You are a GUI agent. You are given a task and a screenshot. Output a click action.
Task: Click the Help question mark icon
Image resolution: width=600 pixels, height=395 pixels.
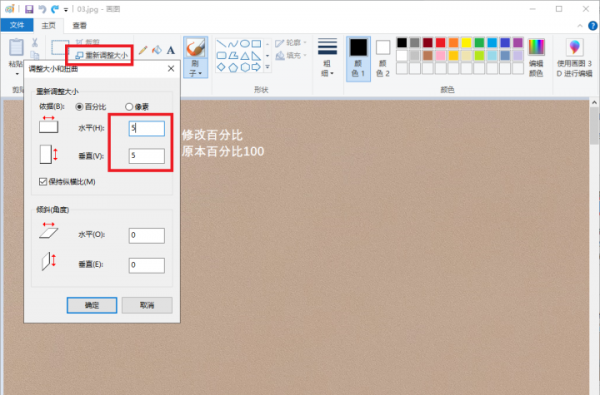(x=592, y=26)
